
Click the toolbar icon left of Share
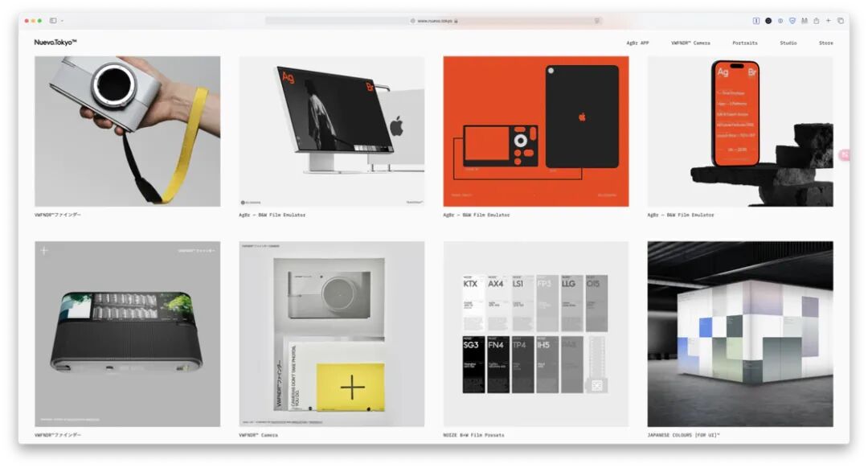point(805,20)
